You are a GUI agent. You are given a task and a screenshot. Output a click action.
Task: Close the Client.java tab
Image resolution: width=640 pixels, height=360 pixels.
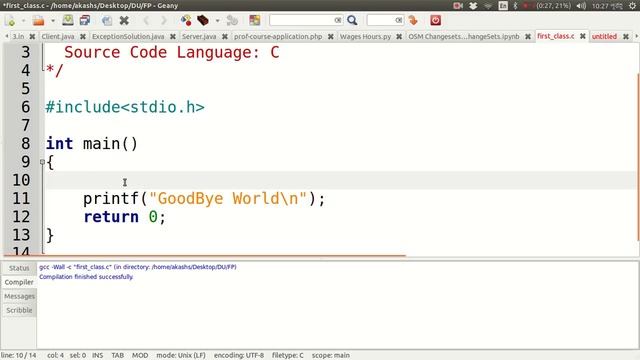pos(83,37)
